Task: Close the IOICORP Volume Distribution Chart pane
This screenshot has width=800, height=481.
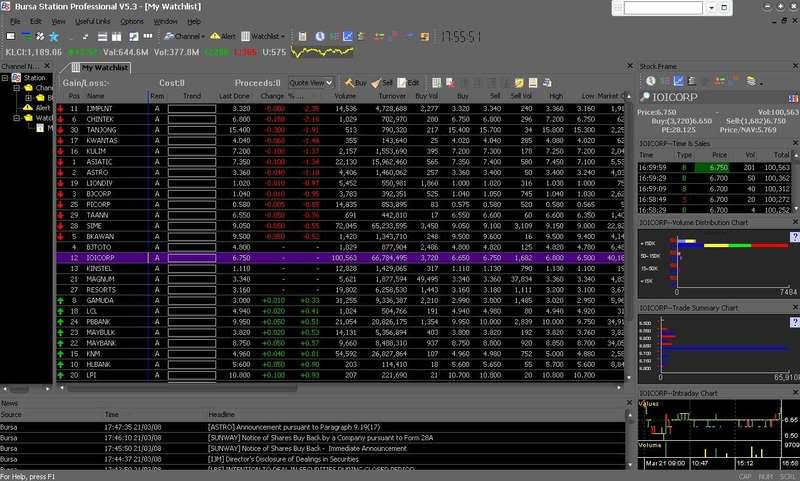Action: 795,222
